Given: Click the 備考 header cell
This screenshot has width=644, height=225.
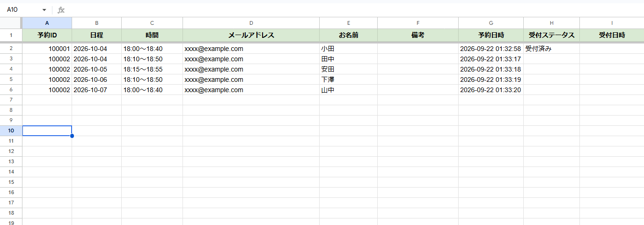Looking at the screenshot, I should 418,35.
